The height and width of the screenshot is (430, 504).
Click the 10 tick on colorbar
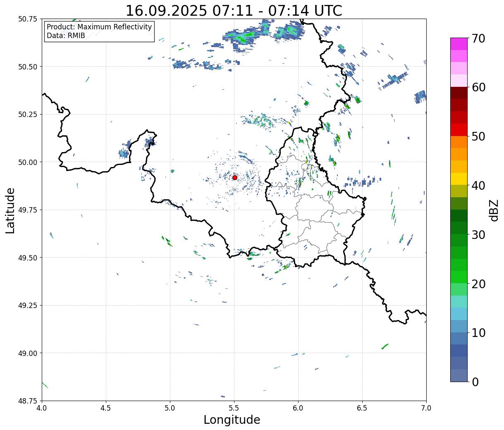[x=478, y=333]
